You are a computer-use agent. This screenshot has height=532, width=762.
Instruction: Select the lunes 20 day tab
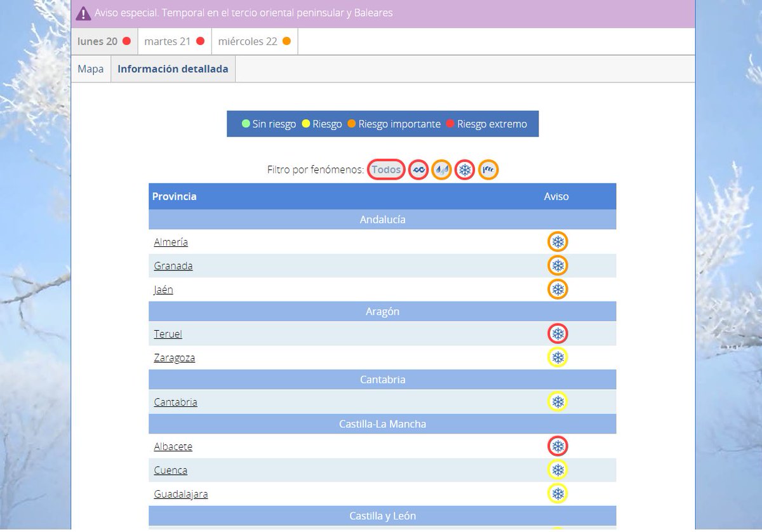point(104,41)
